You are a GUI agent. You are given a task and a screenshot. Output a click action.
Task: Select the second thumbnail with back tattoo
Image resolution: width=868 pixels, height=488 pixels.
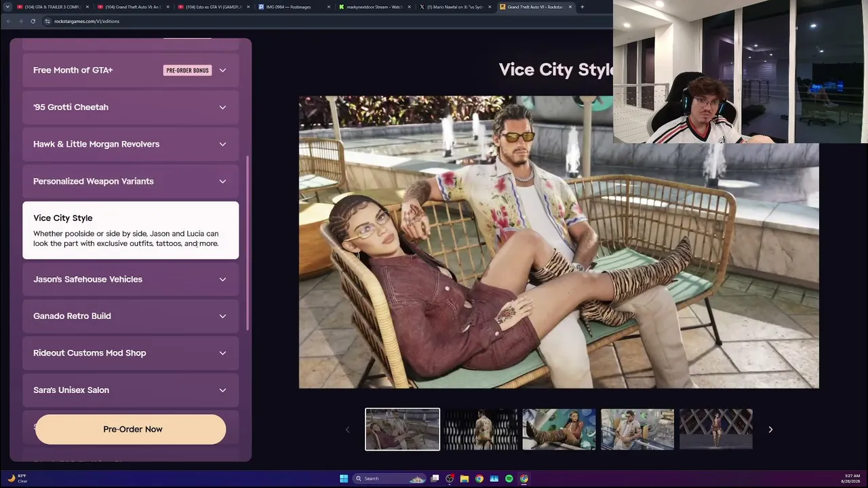pos(481,429)
